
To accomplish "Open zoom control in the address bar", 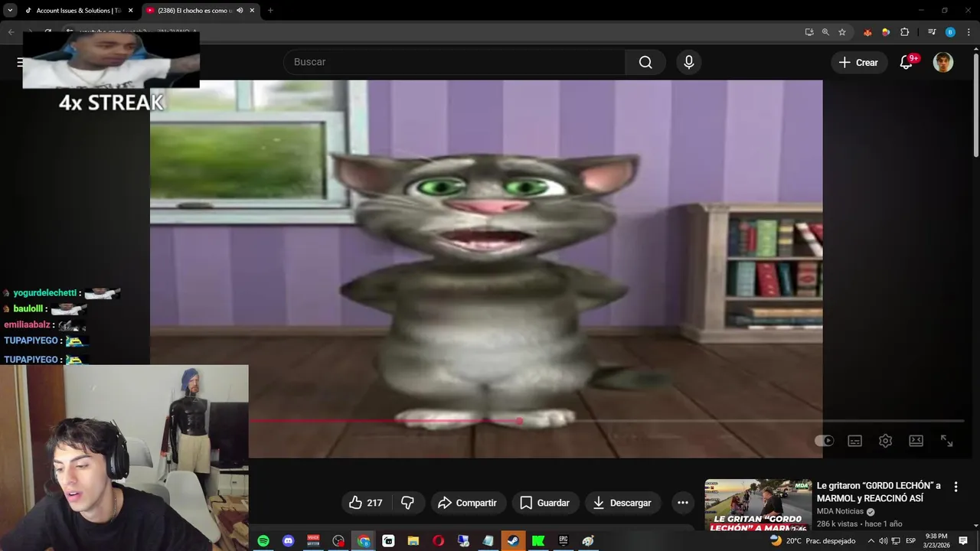I will coord(825,32).
